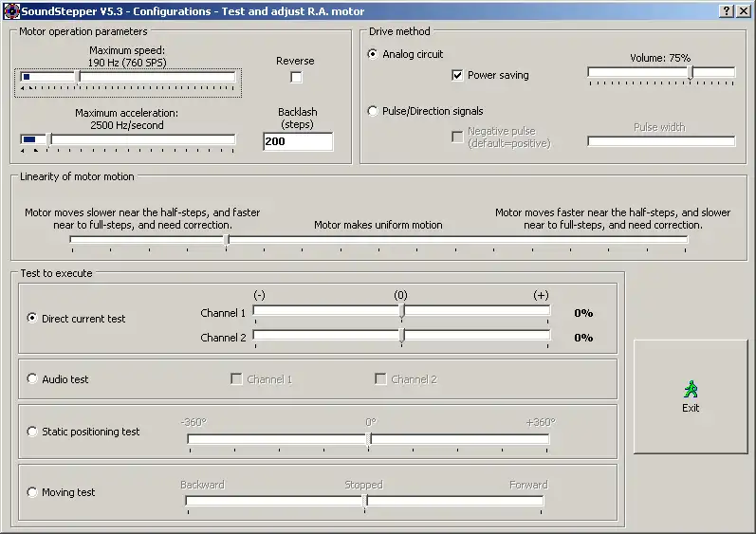Click the Backlash steps input field
The height and width of the screenshot is (534, 756).
(x=298, y=141)
